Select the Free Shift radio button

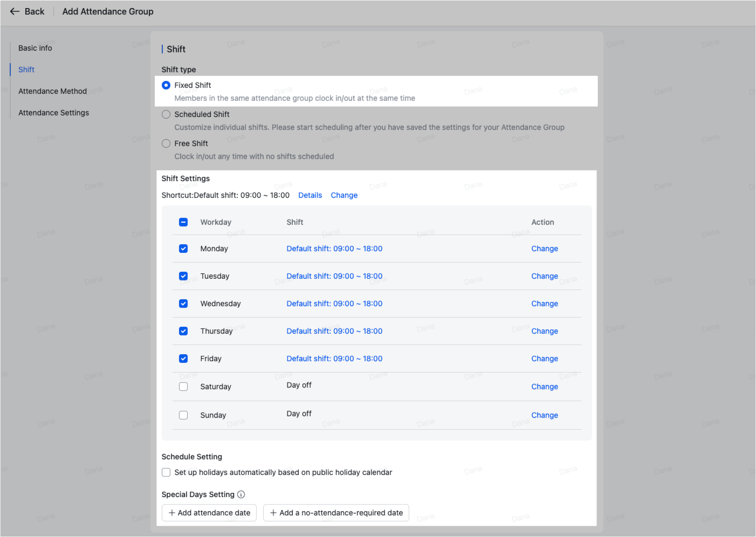(166, 143)
